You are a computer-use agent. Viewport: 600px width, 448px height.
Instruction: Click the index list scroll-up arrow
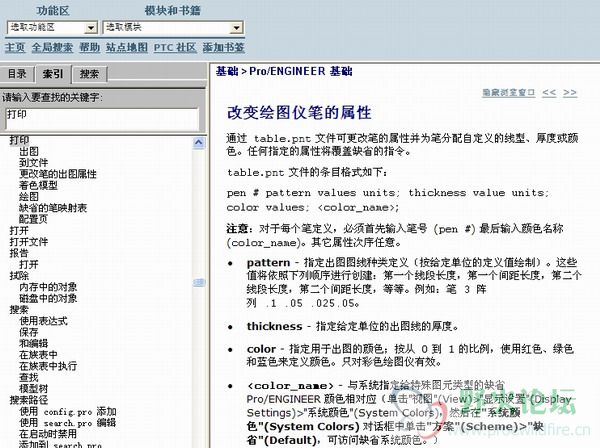click(x=199, y=143)
